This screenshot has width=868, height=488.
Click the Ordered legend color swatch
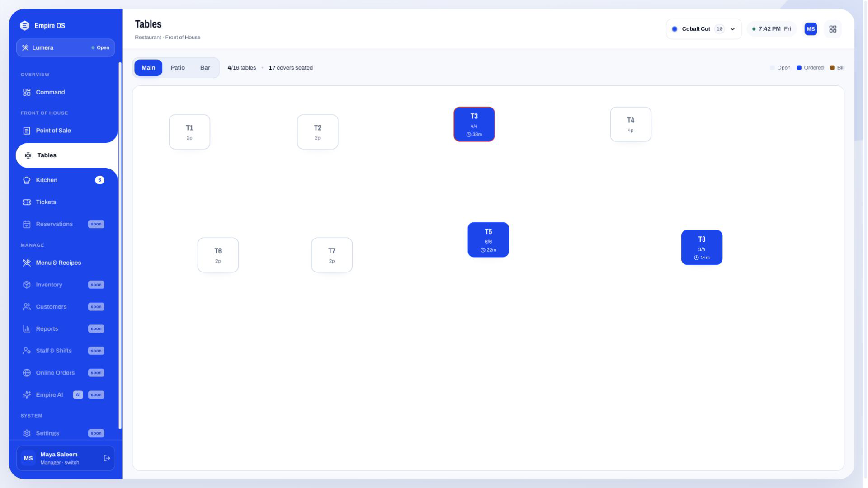click(x=799, y=68)
